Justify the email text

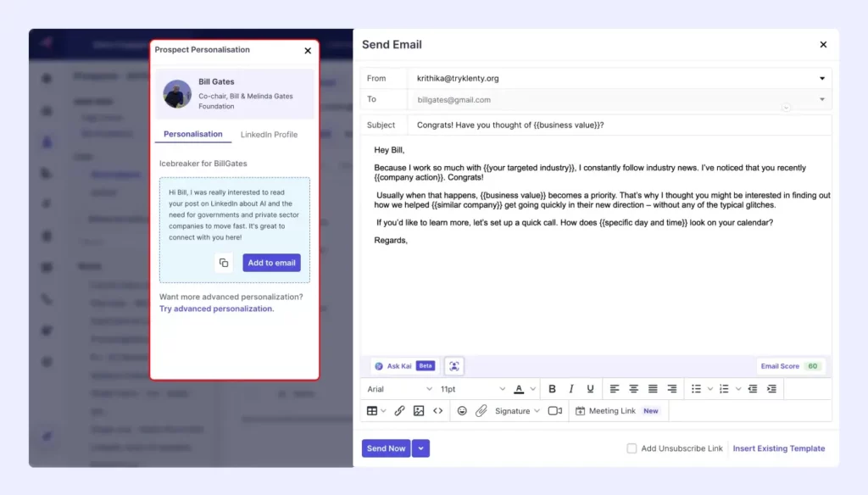click(653, 389)
